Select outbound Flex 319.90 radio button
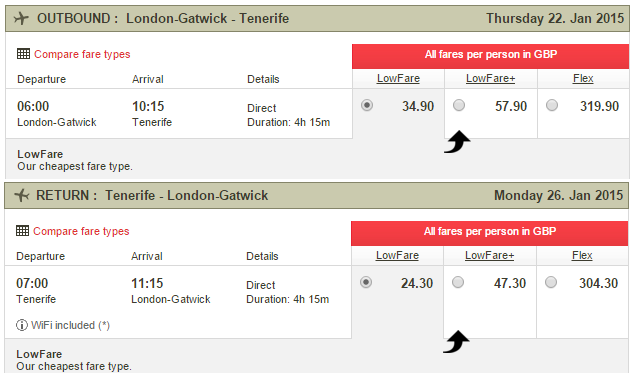 (x=552, y=105)
